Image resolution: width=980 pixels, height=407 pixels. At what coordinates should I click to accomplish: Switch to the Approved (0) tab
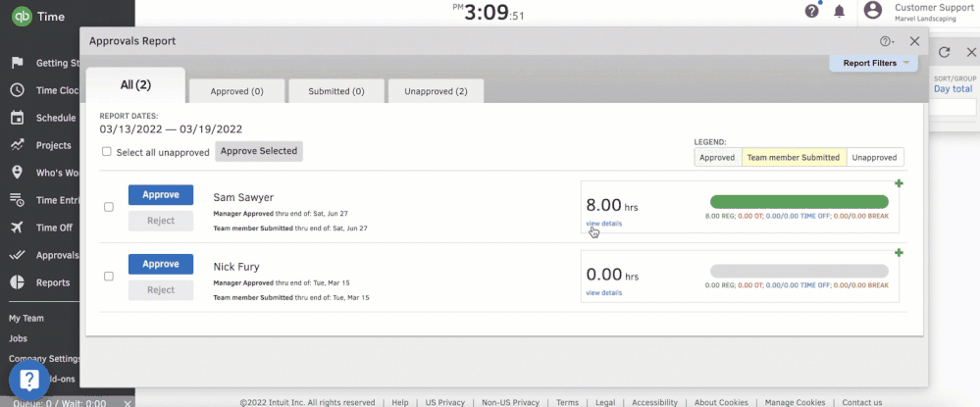pos(236,91)
